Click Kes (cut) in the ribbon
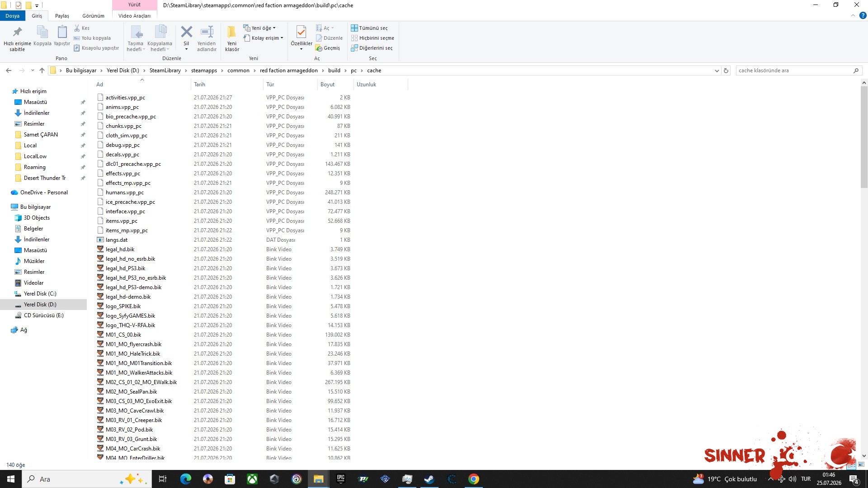 (82, 28)
